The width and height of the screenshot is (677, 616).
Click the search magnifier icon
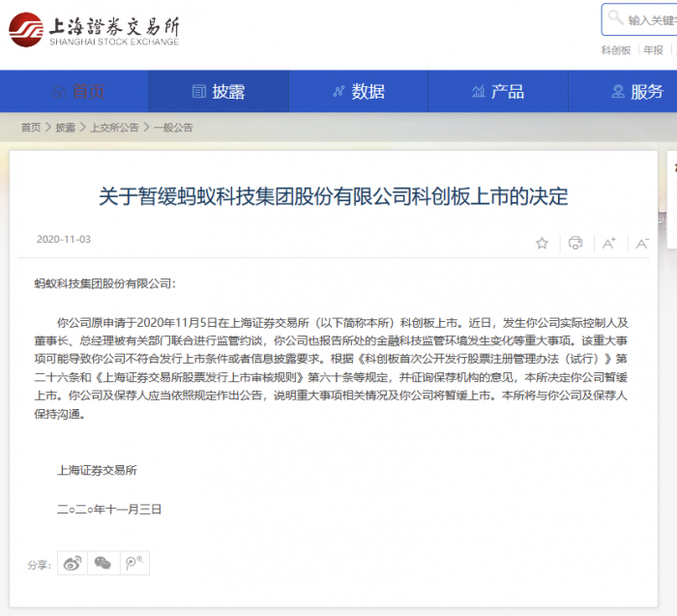pyautogui.click(x=615, y=18)
